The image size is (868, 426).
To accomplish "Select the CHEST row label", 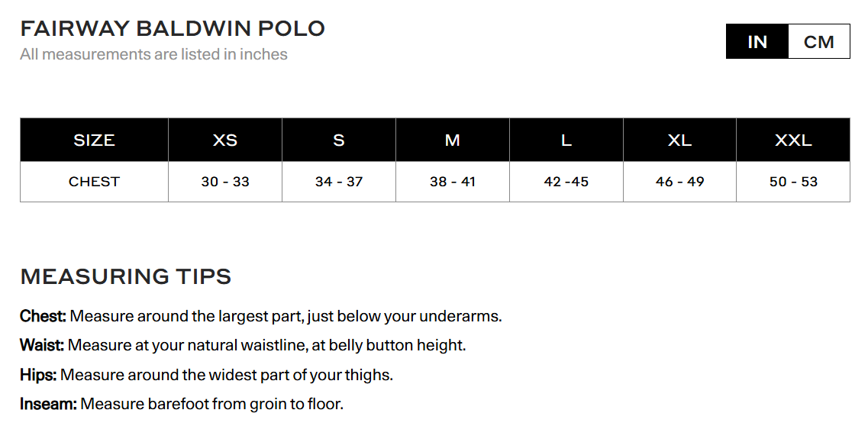I will (94, 182).
